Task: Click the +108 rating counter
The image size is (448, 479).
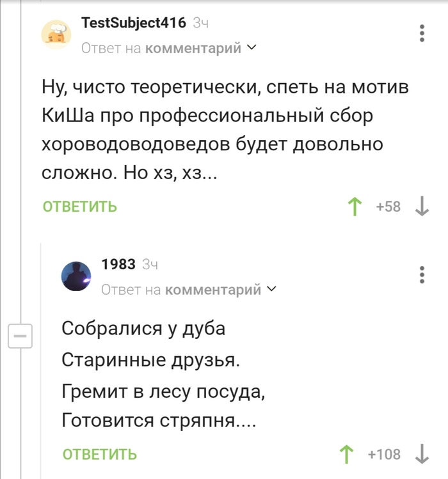Action: (x=385, y=454)
